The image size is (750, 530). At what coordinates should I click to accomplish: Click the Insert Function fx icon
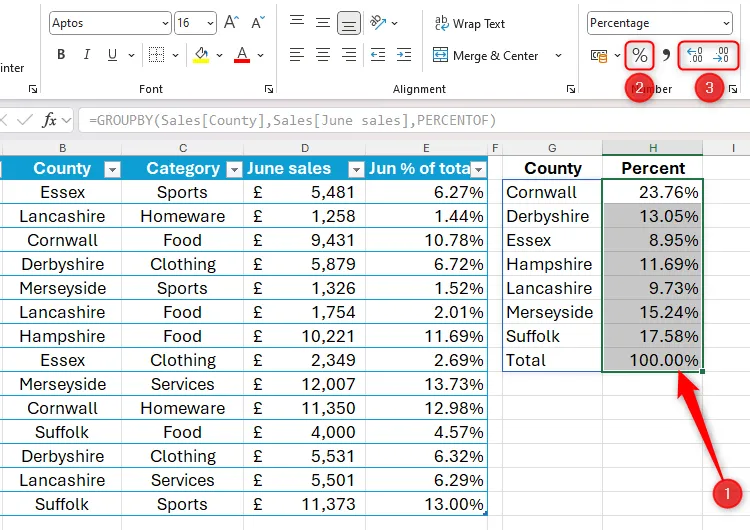tap(49, 120)
